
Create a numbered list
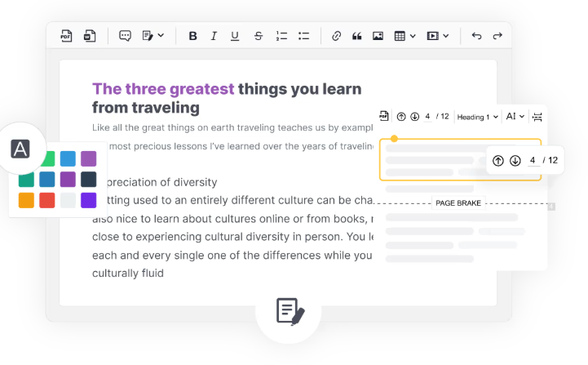point(281,36)
